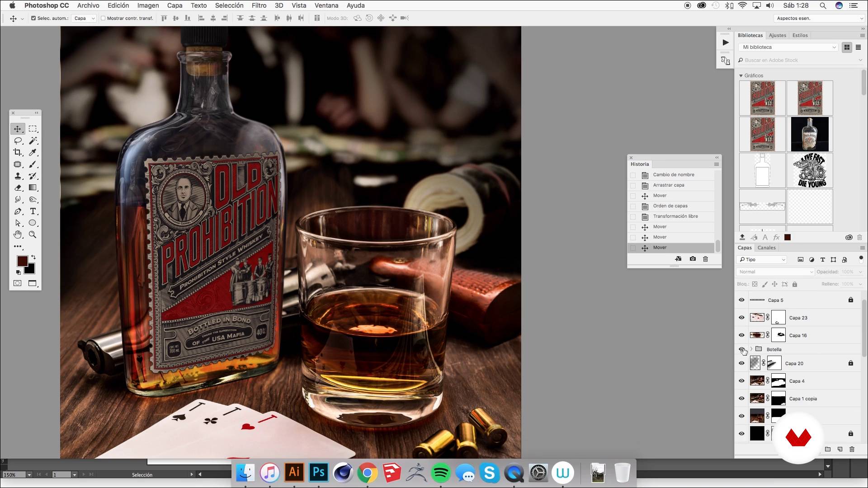The height and width of the screenshot is (488, 868).
Task: Open the Selección menu
Action: coord(229,5)
